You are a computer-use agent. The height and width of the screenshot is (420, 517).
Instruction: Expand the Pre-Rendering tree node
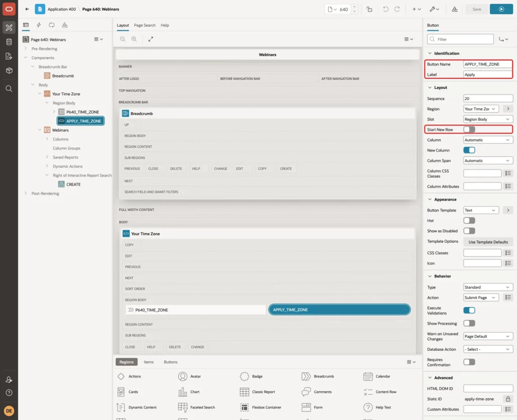tap(26, 48)
